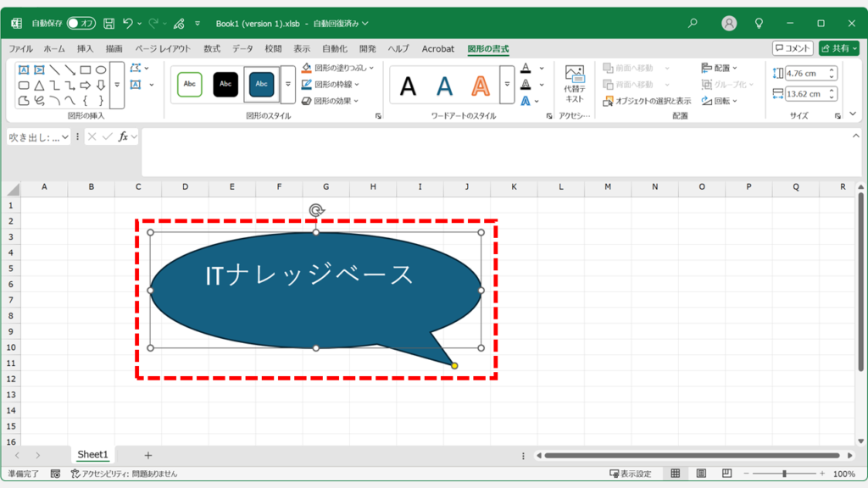This screenshot has width=868, height=488.
Task: Expand the 回転 rotate dropdown
Action: [734, 101]
